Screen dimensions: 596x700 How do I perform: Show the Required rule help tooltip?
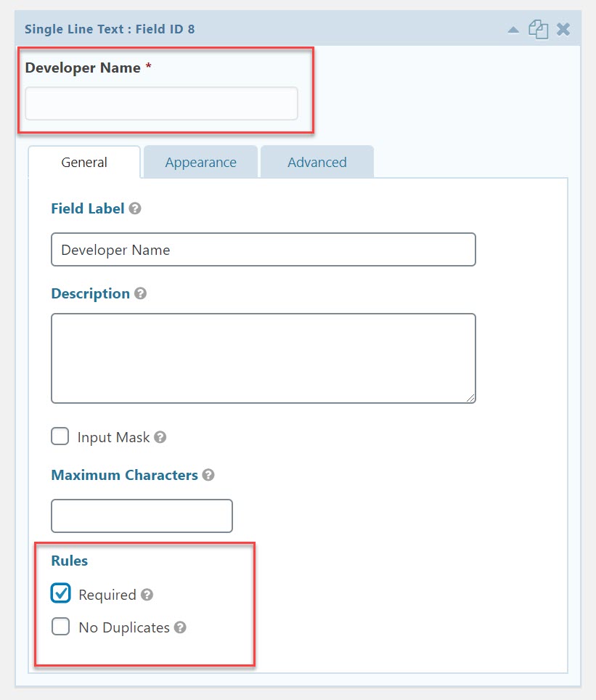click(147, 595)
